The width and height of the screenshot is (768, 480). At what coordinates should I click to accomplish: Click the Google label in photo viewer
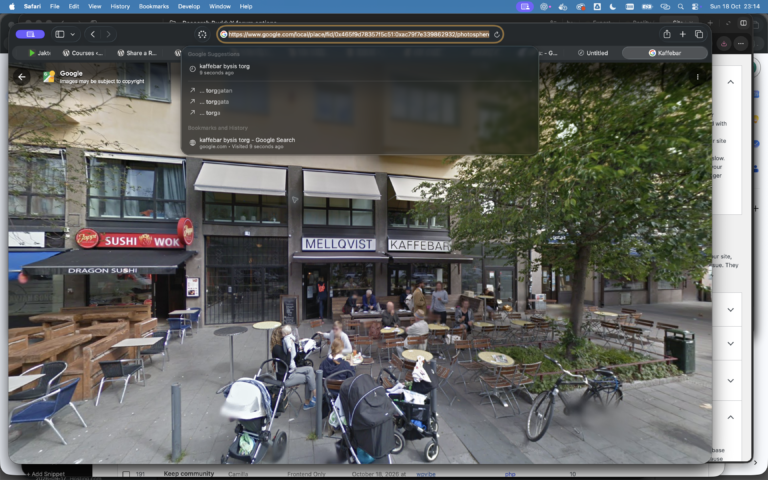(71, 73)
